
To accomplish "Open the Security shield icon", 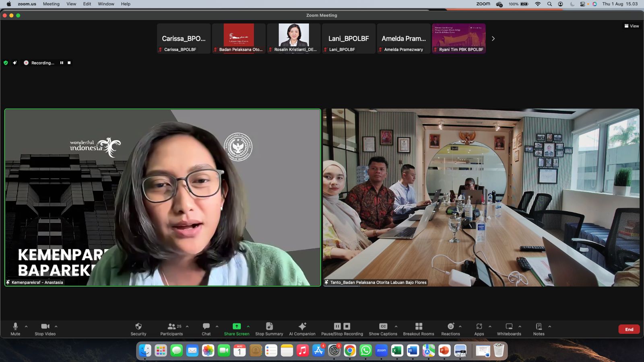I will click(x=138, y=326).
